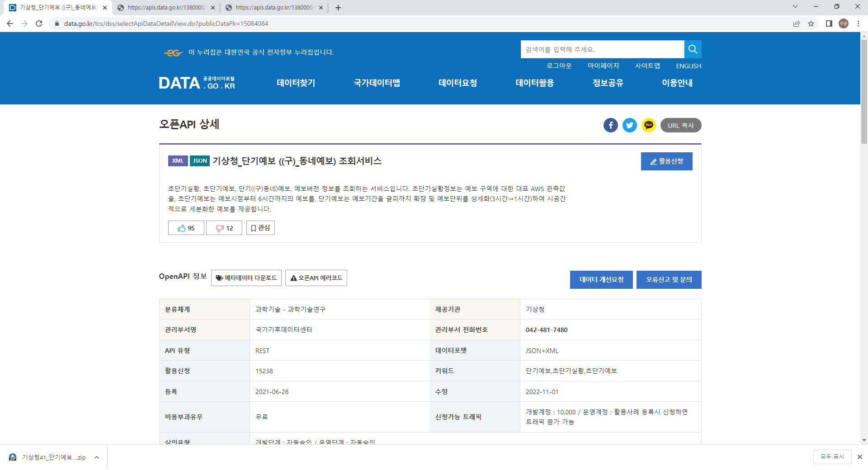Select the modified date 2022-11-01

coord(542,392)
